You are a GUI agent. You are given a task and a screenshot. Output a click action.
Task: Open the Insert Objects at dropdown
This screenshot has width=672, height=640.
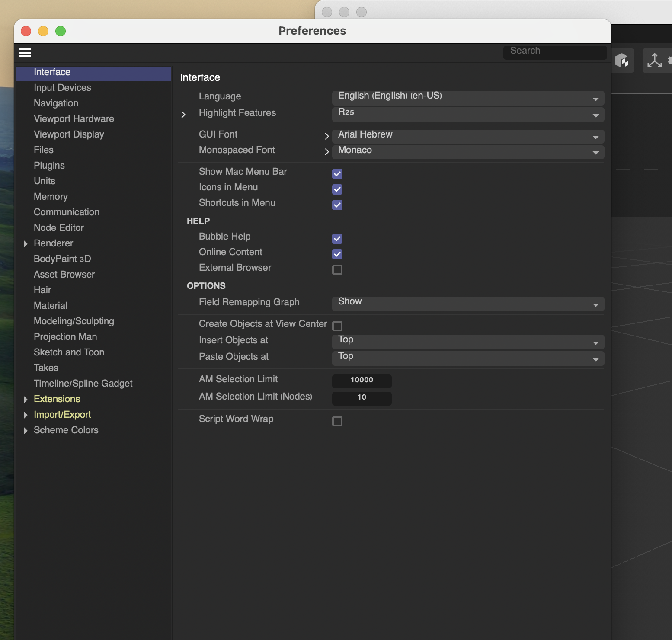pos(468,342)
